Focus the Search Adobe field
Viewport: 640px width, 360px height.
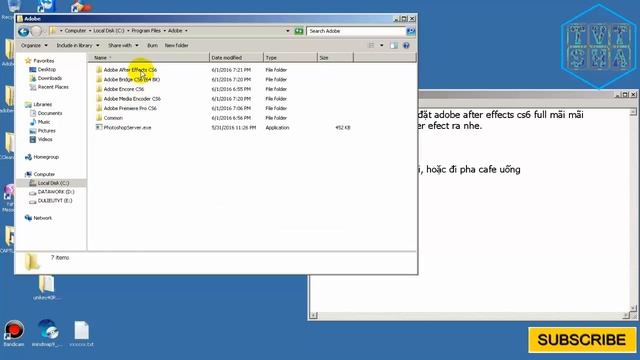(356, 31)
